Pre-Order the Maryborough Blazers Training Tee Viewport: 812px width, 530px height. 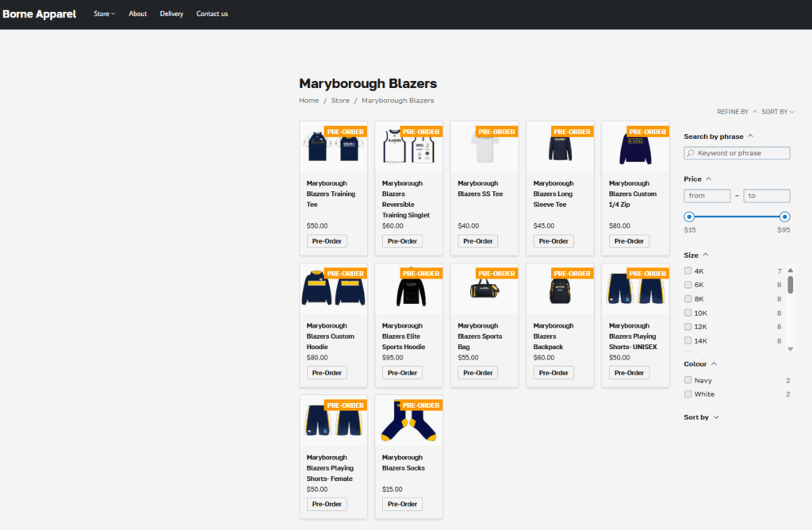tap(327, 241)
